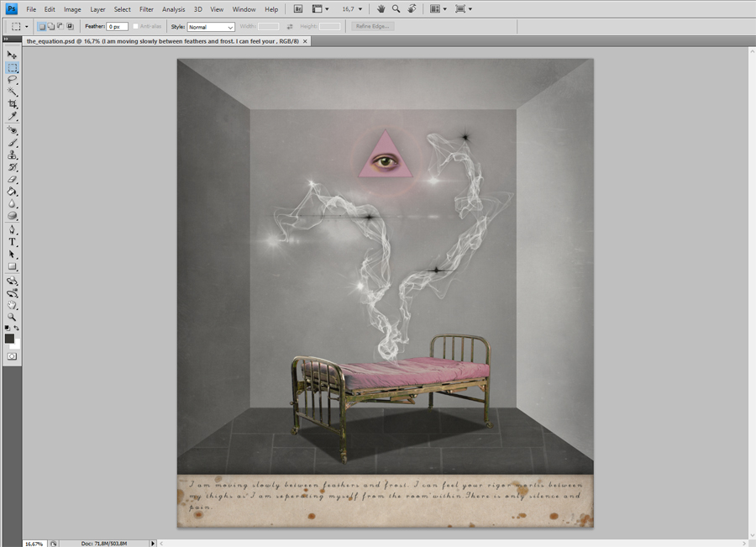Click the Feather input field
This screenshot has width=756, height=547.
[x=117, y=27]
